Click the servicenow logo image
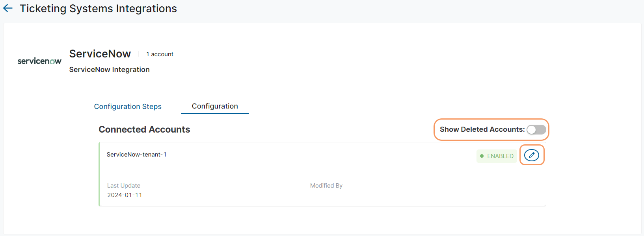This screenshot has width=644, height=236. pyautogui.click(x=39, y=61)
